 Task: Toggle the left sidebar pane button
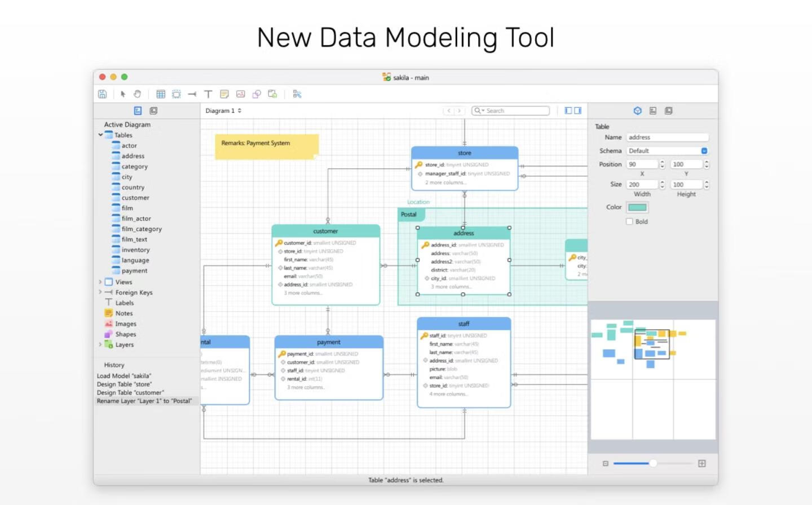tap(568, 110)
